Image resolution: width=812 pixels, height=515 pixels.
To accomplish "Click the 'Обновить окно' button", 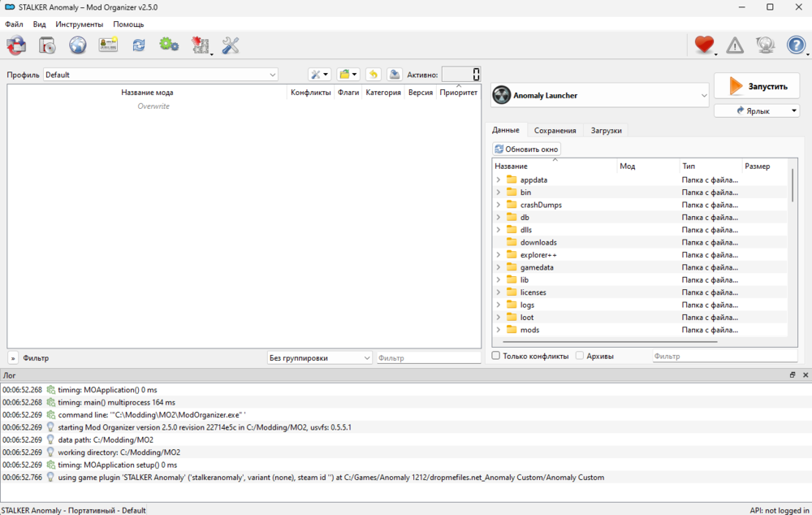I will pyautogui.click(x=527, y=149).
